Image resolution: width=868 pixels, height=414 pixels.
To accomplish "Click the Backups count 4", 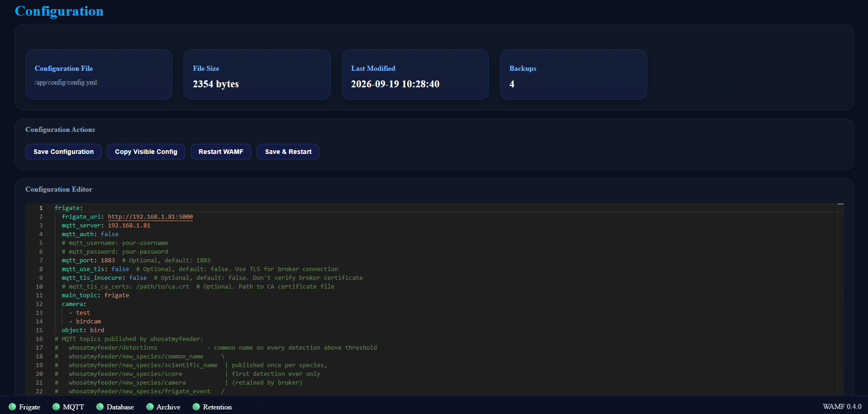I will click(512, 84).
